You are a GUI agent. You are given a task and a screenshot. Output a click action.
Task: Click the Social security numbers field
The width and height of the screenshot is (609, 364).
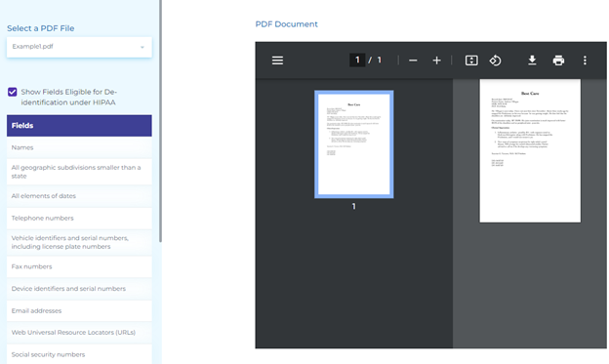coord(79,354)
